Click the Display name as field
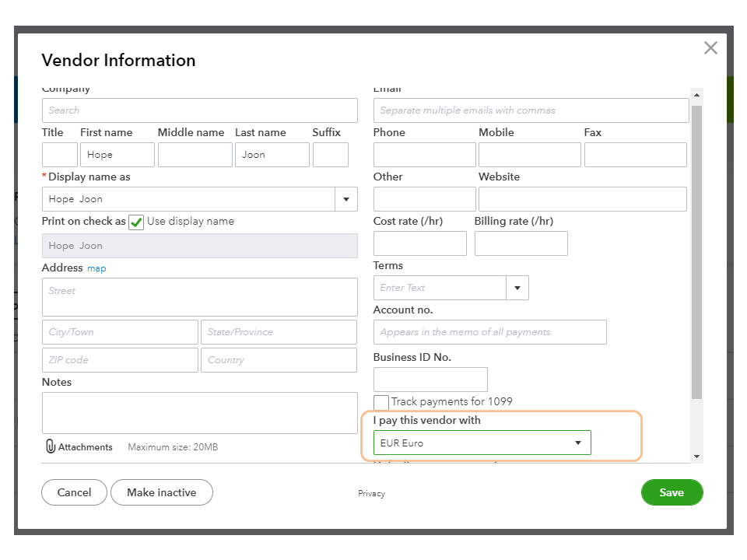 [x=188, y=199]
